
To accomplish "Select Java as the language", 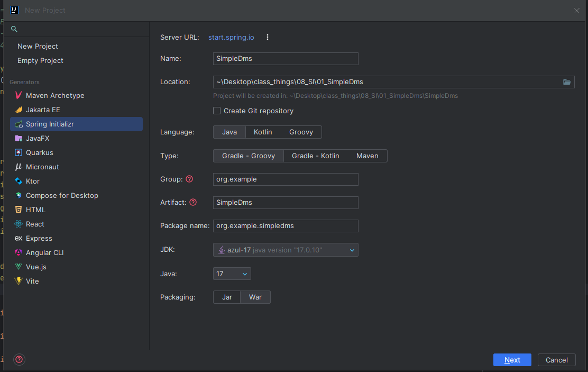I will pos(229,132).
